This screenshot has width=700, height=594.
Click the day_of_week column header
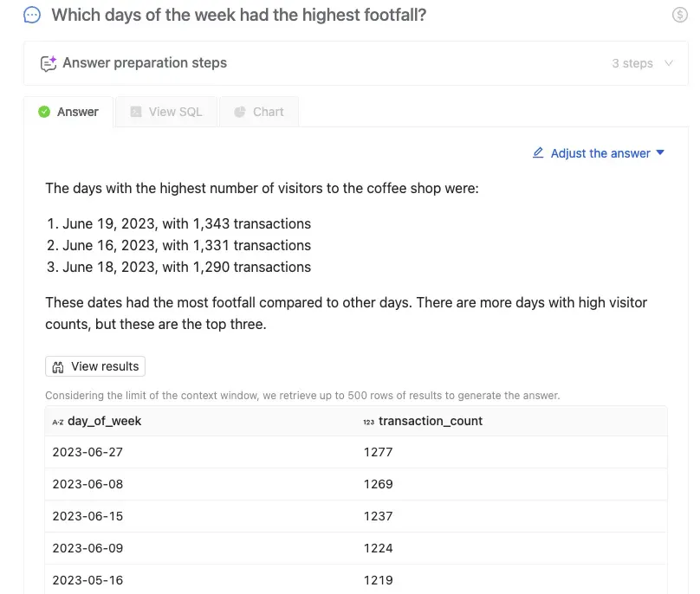(x=105, y=421)
